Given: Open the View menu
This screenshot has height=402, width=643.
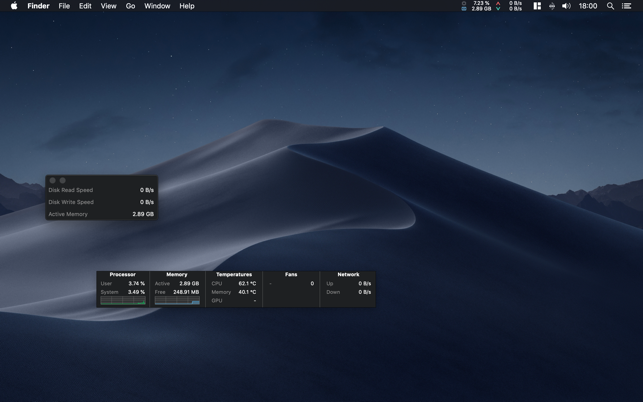Looking at the screenshot, I should pos(109,6).
